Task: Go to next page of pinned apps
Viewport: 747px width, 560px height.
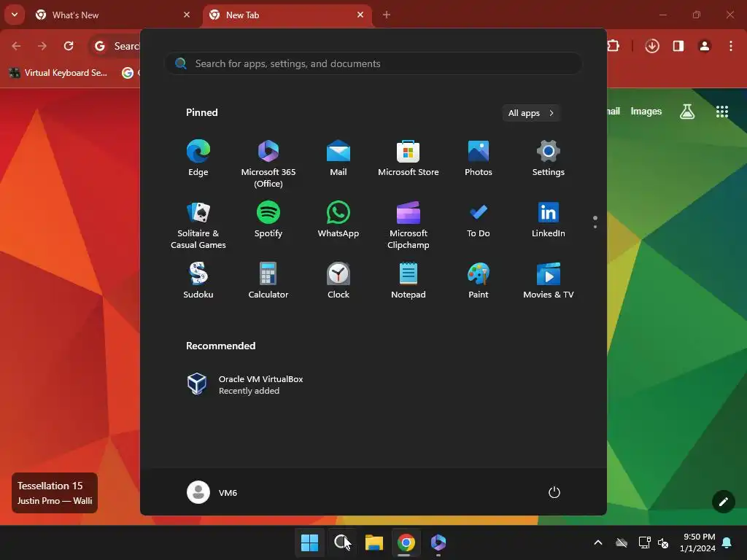Action: (x=595, y=227)
